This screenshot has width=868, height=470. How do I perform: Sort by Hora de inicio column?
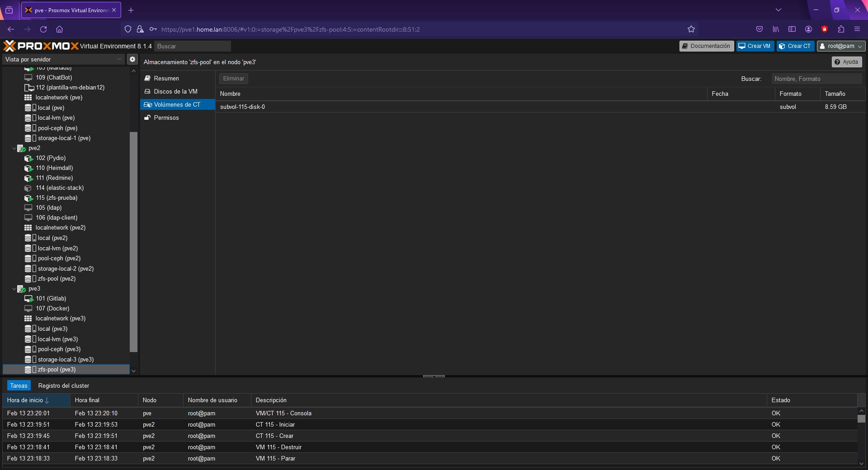tap(36, 400)
